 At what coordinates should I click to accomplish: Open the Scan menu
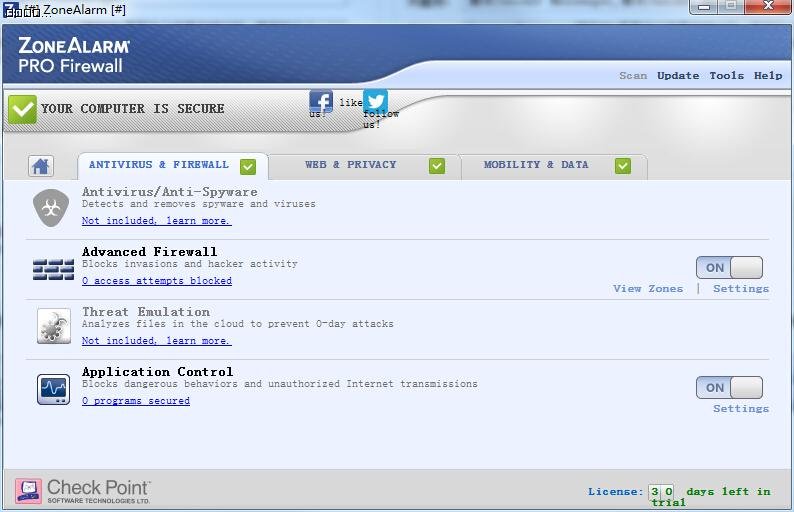633,75
